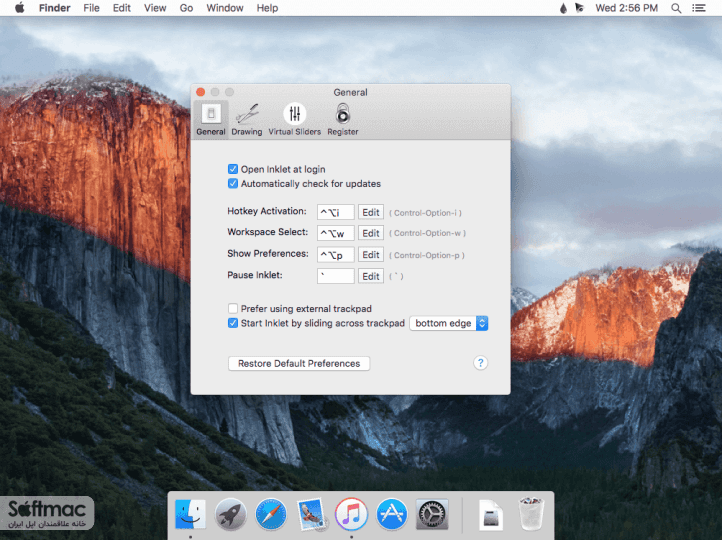Click the cursor status icon in menu bar
Screen dimensions: 722x540
pyautogui.click(x=579, y=8)
